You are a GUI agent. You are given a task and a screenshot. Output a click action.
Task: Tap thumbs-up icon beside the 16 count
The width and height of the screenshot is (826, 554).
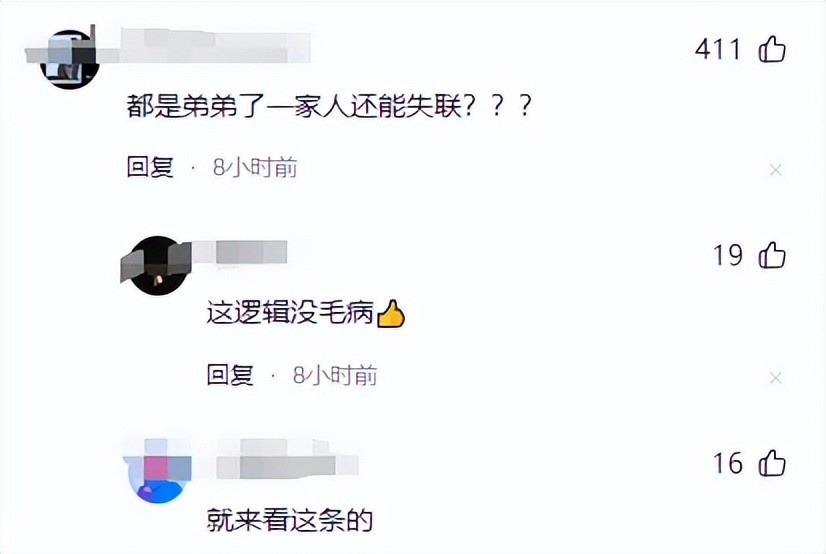tap(772, 463)
